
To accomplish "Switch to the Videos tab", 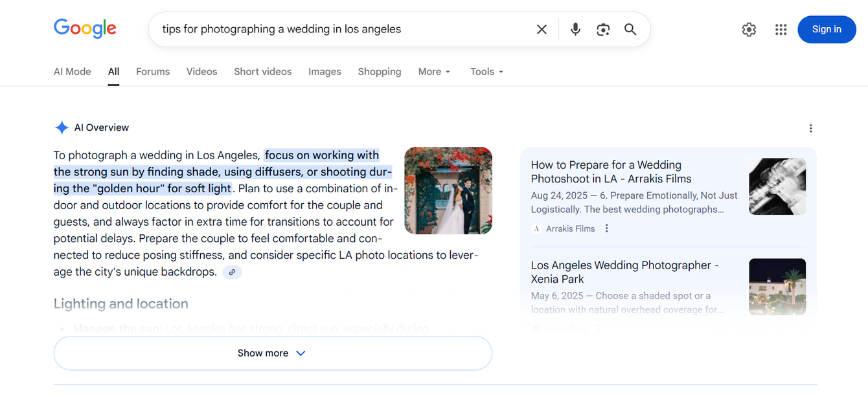I will (x=201, y=72).
